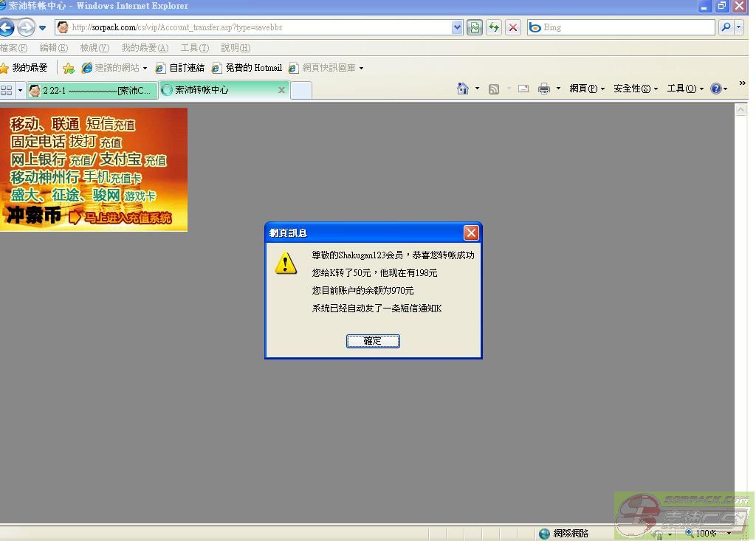Close the 網頁訊息 dialog with X
Viewport: 756px width, 541px height.
click(471, 233)
